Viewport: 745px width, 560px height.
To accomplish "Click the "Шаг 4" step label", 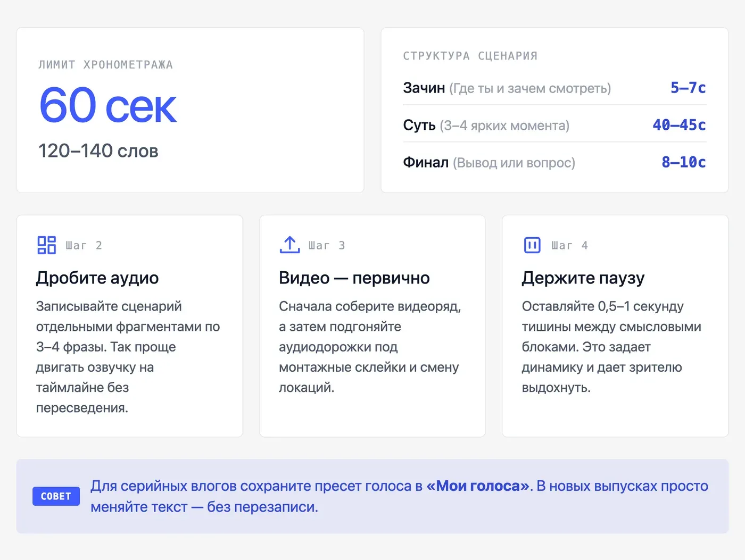I will point(570,246).
